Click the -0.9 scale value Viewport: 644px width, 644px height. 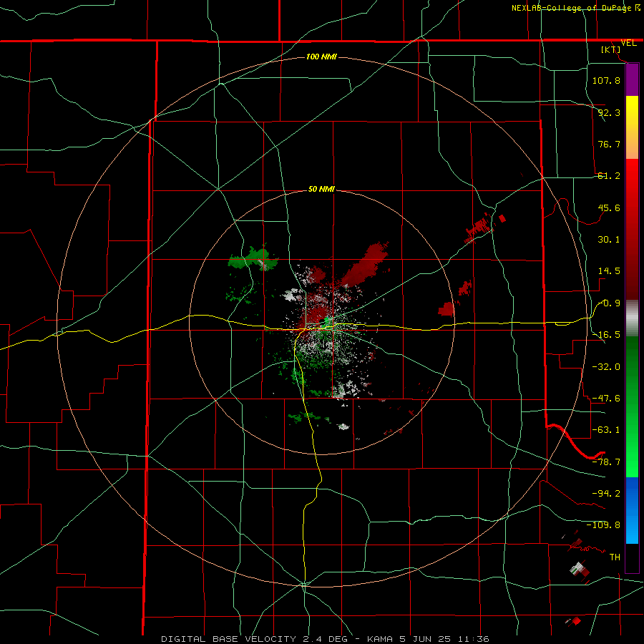pos(609,303)
